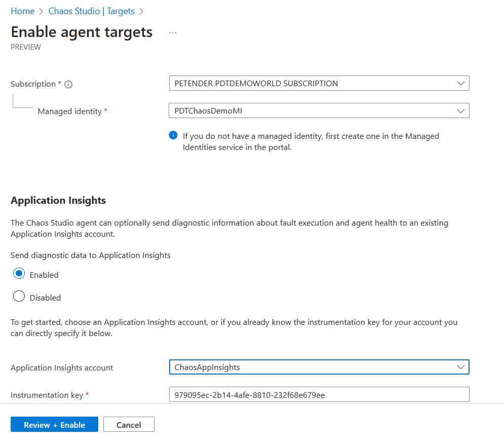Open the more options ellipsis near the title
This screenshot has width=504, height=444.
pos(173,31)
